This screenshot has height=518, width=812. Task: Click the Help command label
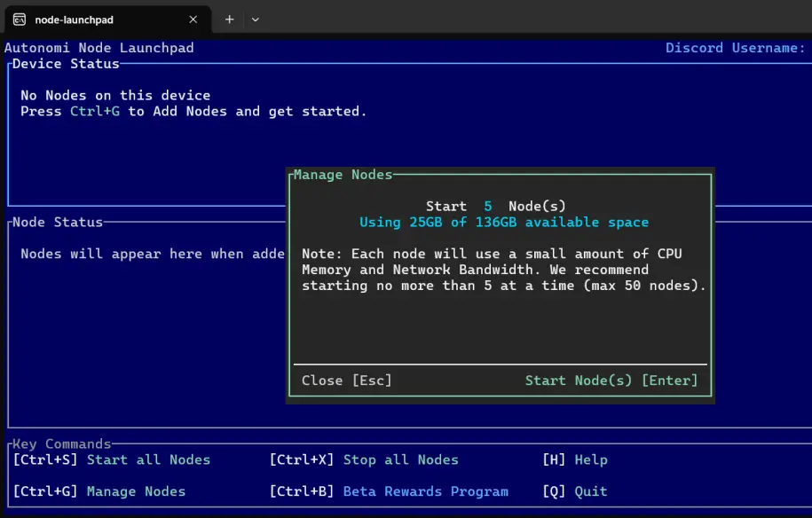coord(591,459)
